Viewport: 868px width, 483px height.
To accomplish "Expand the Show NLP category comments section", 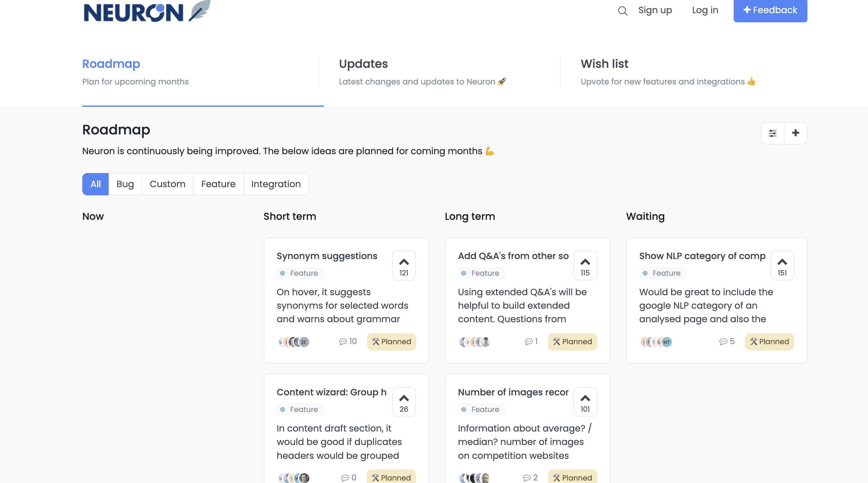I will pos(727,341).
